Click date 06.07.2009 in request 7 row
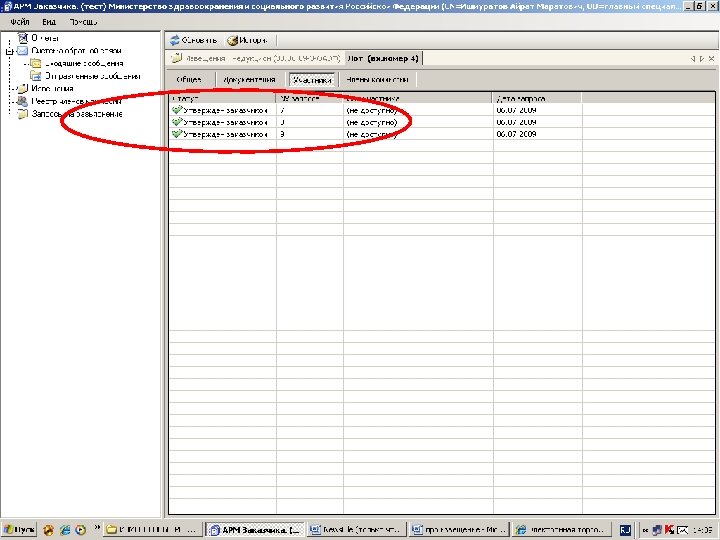Image resolution: width=720 pixels, height=540 pixels. (x=517, y=110)
